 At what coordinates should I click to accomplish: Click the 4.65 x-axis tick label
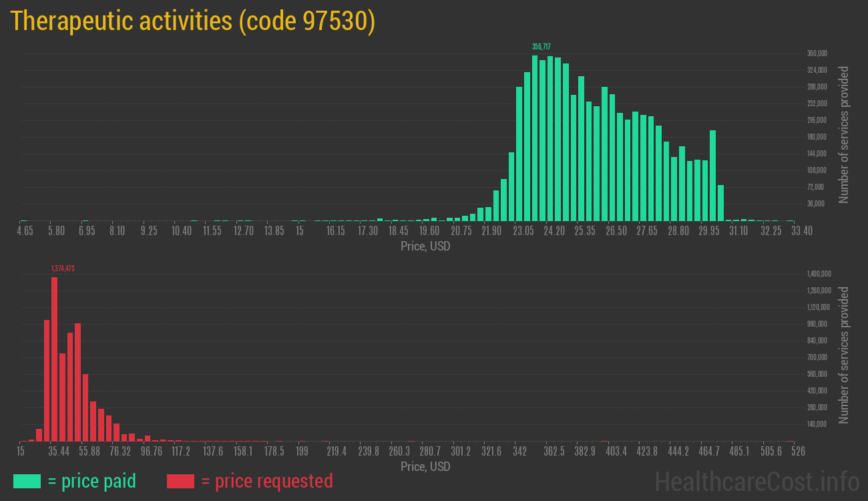(25, 231)
